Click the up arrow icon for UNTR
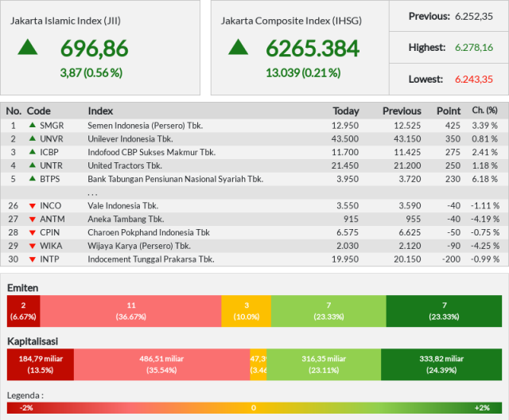This screenshot has width=509, height=420. (33, 165)
